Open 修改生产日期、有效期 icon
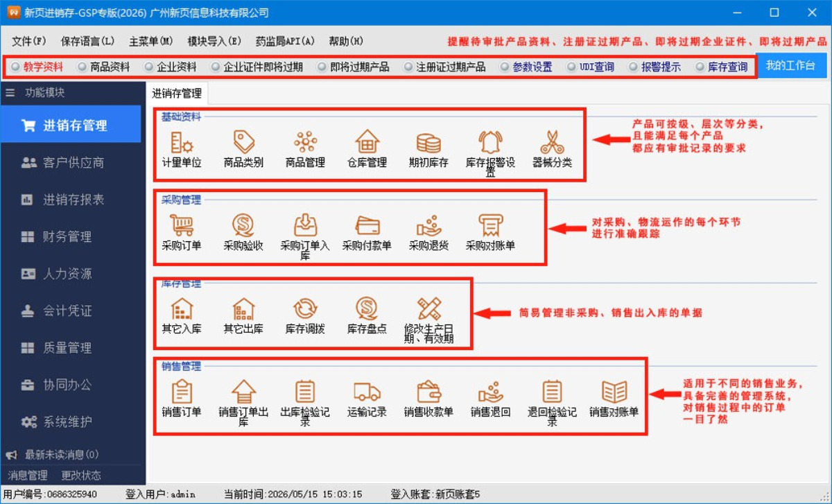 (428, 309)
